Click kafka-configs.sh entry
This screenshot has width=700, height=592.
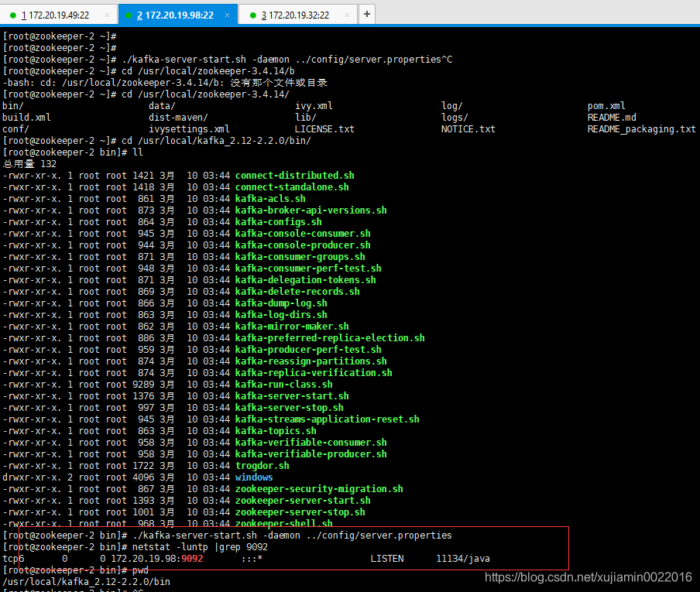click(x=279, y=222)
